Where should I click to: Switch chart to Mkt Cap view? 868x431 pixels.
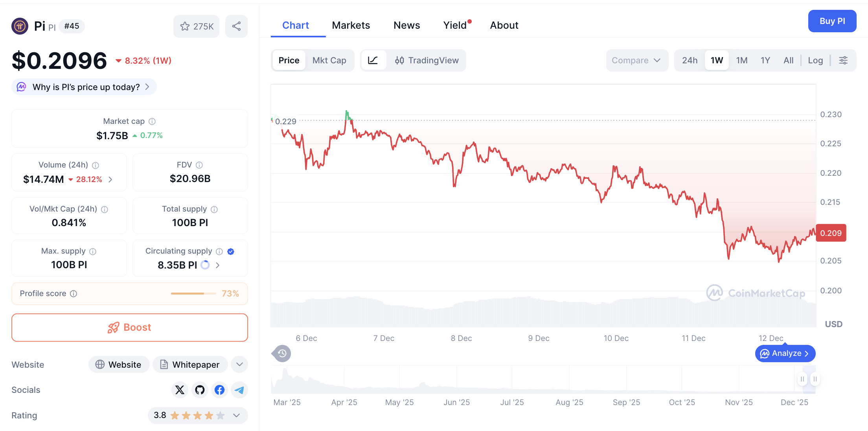coord(329,60)
